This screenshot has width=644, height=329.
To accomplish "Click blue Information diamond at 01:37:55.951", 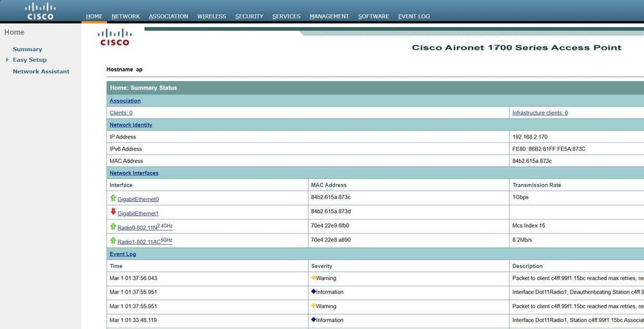I will (x=314, y=292).
